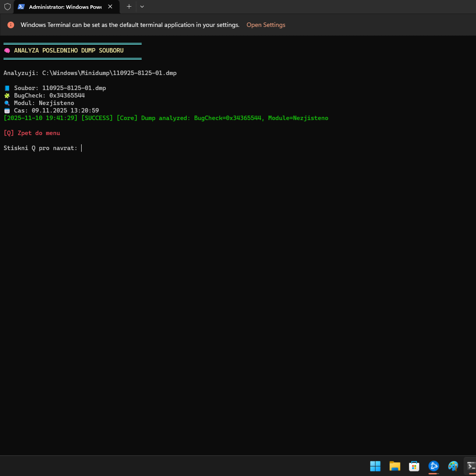The image size is (476, 476).
Task: Open the Paint app from the taskbar
Action: [x=453, y=466]
